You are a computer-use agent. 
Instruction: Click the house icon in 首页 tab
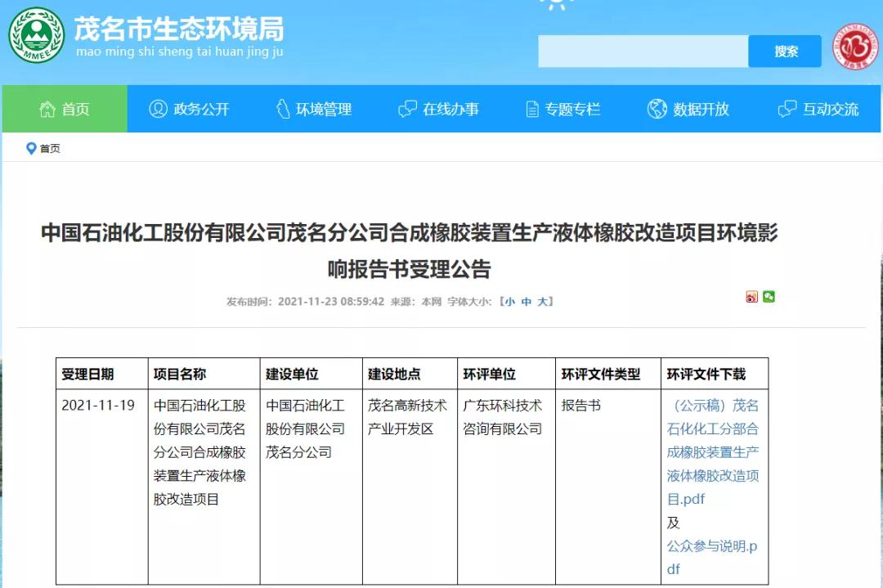(47, 109)
